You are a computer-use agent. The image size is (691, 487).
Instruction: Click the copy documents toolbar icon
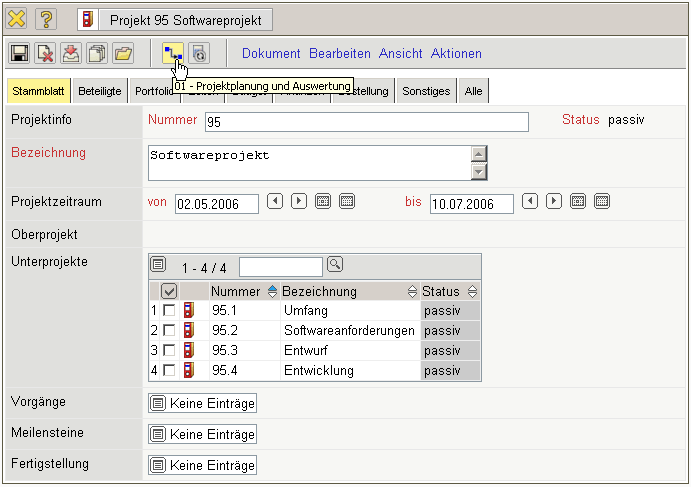(x=97, y=54)
